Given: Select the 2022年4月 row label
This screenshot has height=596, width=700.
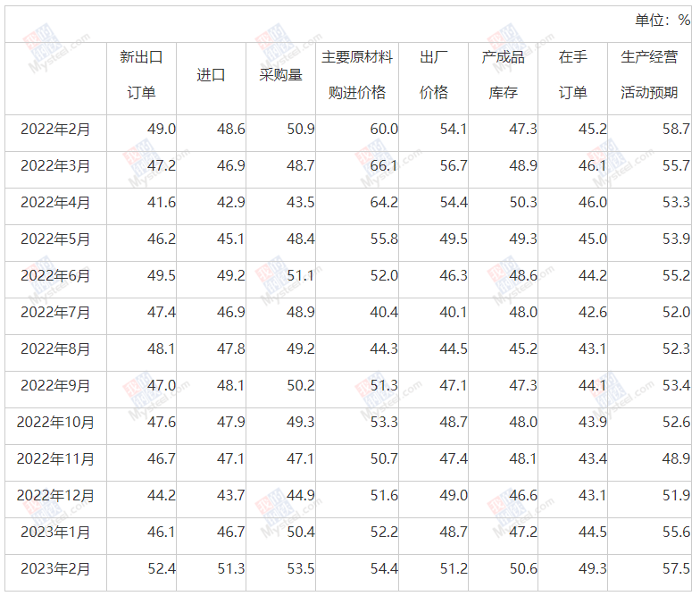Looking at the screenshot, I should point(55,203).
